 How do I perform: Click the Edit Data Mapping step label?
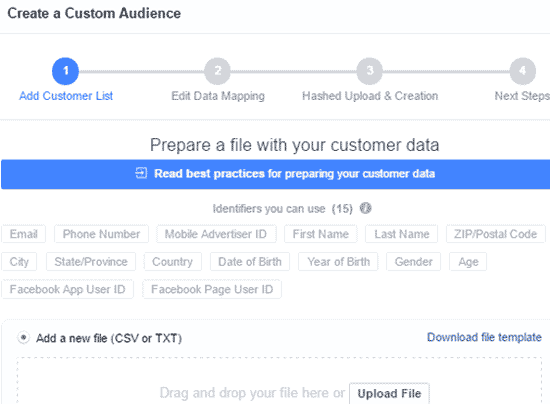point(218,96)
